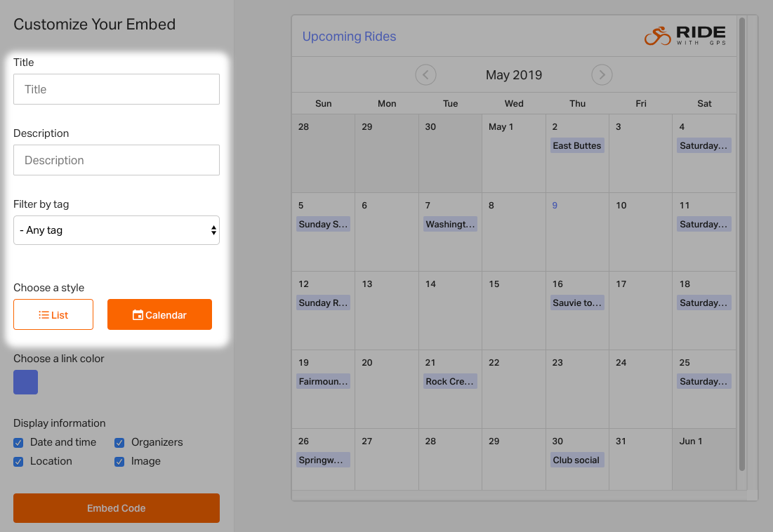The width and height of the screenshot is (773, 532).
Task: Disable the Image display checkbox
Action: coord(119,462)
